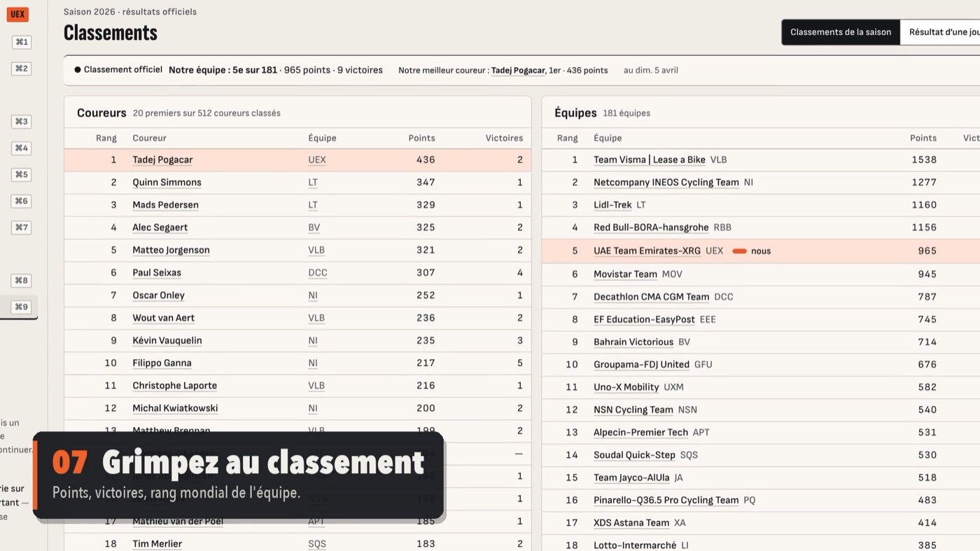The image size is (980, 551).
Task: Open the ⌘7 sidebar shortcut
Action: (x=22, y=228)
